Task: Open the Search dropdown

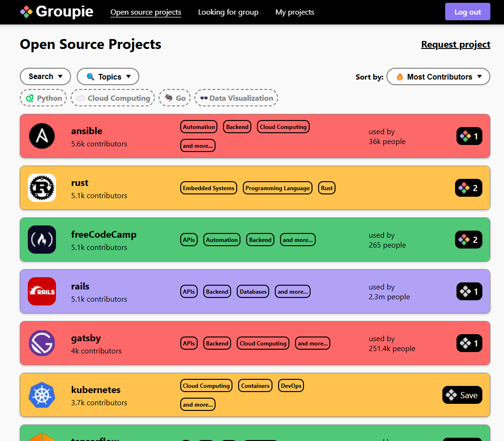Action: tap(45, 77)
